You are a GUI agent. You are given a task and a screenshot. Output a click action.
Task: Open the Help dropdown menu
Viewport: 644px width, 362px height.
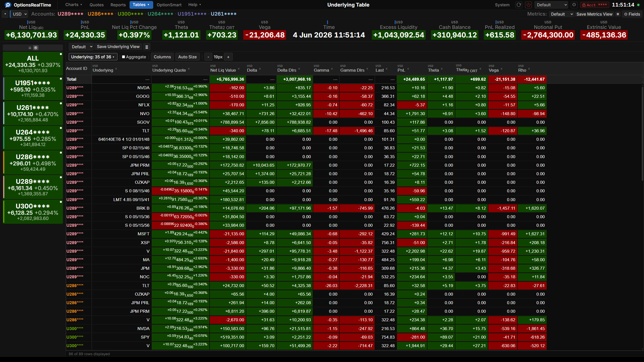(x=195, y=5)
